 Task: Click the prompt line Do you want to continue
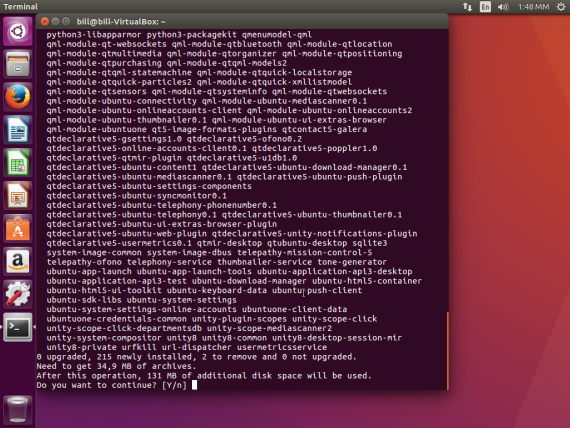(x=111, y=385)
